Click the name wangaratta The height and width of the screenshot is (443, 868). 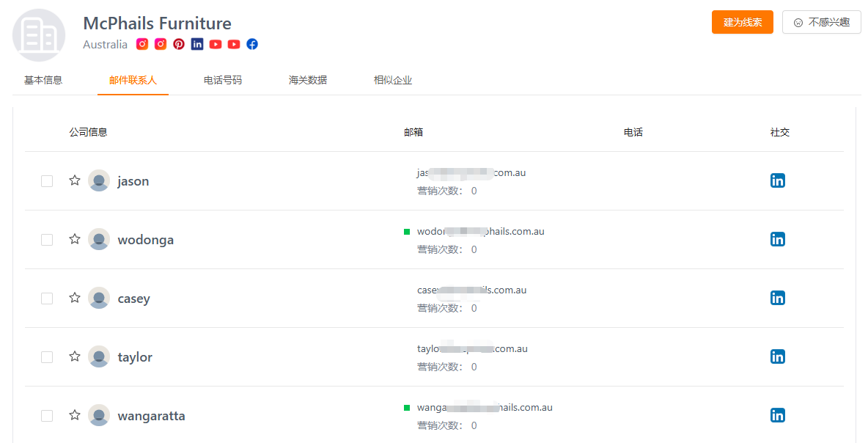(x=152, y=416)
